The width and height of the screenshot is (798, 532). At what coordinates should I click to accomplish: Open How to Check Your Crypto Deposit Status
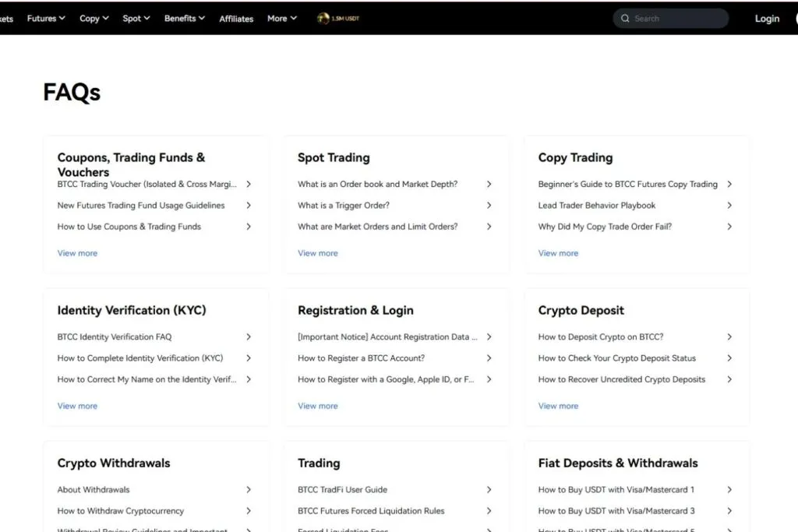coord(617,358)
